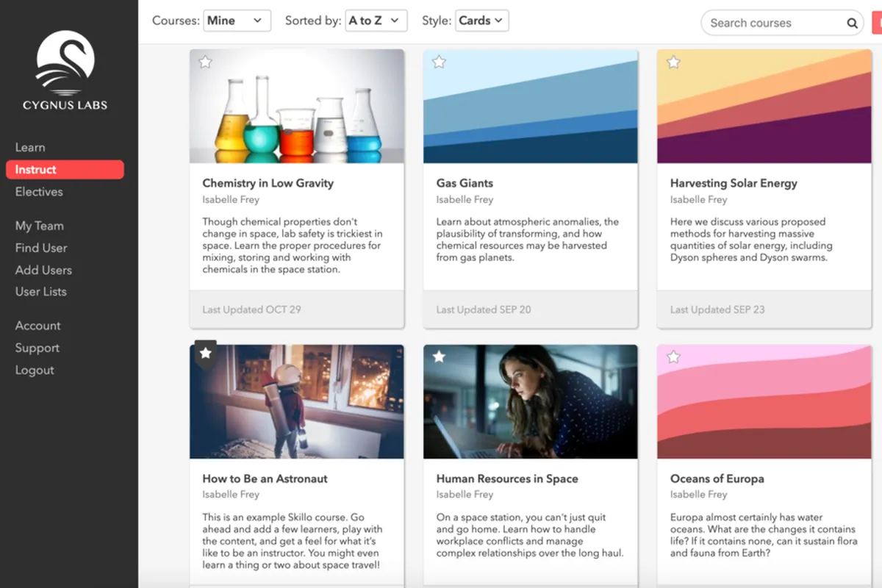
Task: Unstar the How to Be an Astronaut course
Action: click(x=206, y=354)
